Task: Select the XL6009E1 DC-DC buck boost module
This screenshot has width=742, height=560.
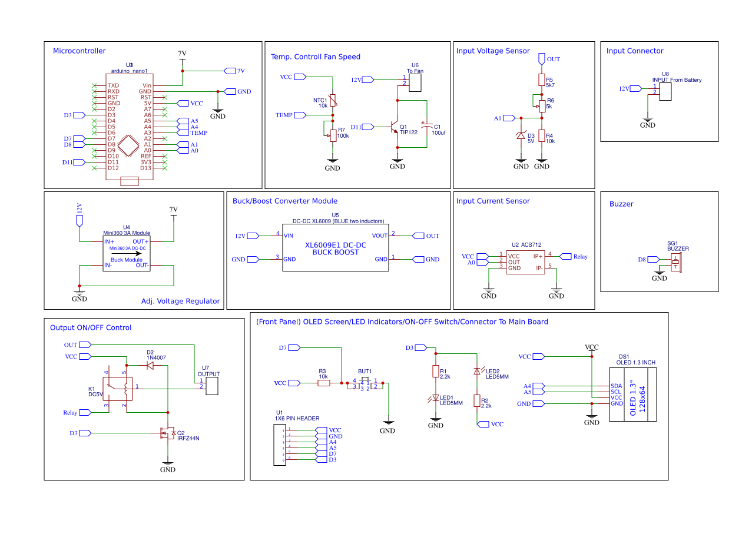Action: click(x=335, y=248)
